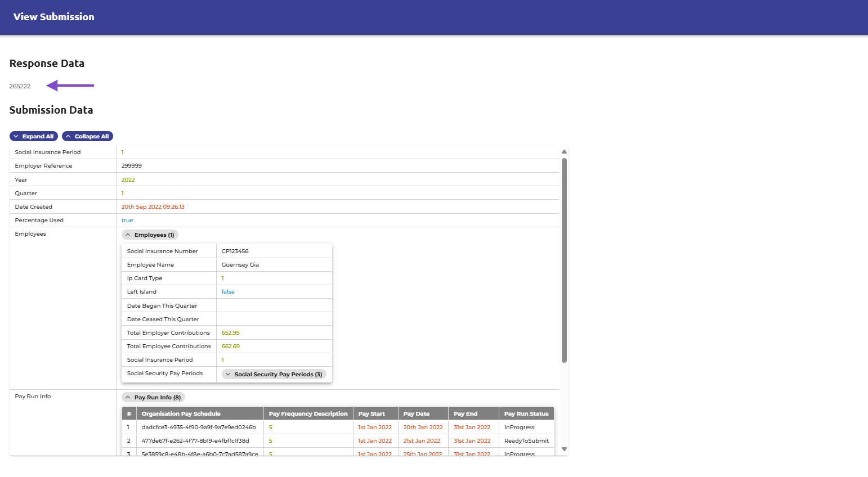Collapse the Pay Run Info (8) section
This screenshot has height=477, width=868.
coord(153,397)
